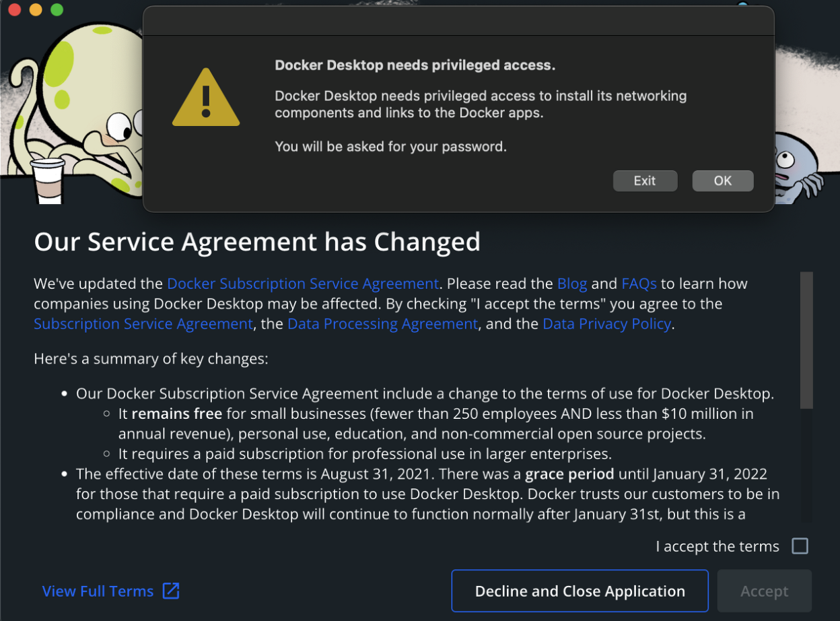This screenshot has height=621, width=840.
Task: Click OK in the privileged access dialog
Action: coord(722,181)
